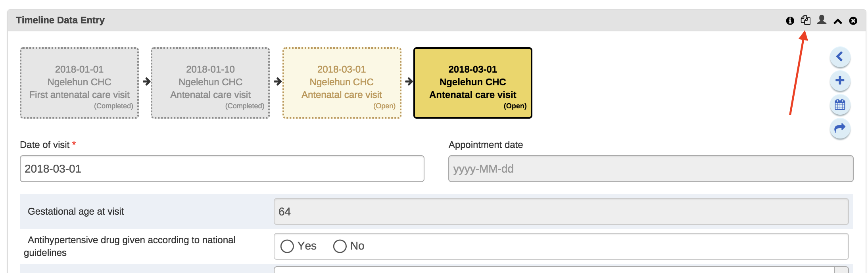Click the Gestational age at visit field

pyautogui.click(x=561, y=211)
